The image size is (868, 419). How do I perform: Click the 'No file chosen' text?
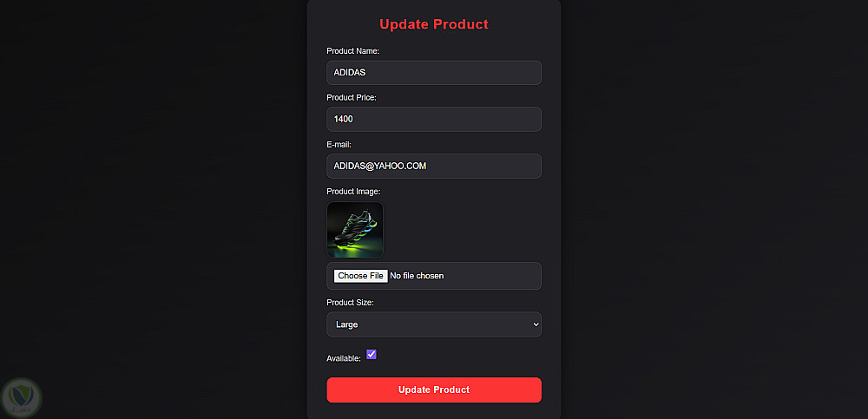pyautogui.click(x=417, y=276)
